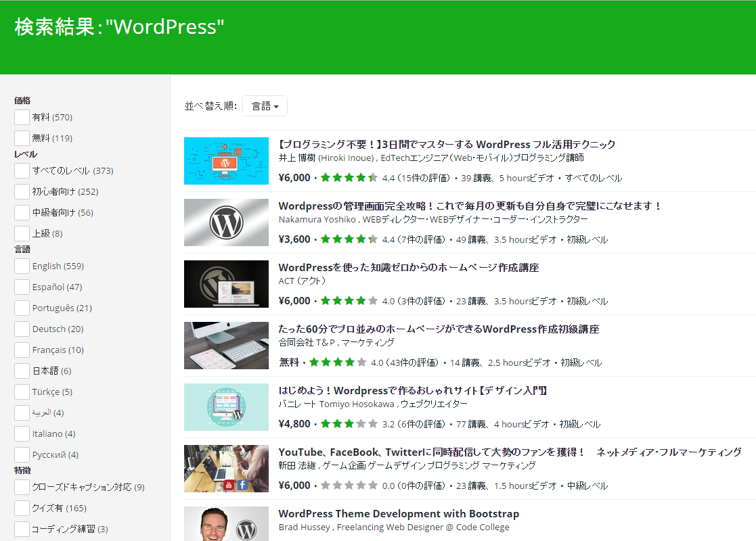Click the star rating of the 無料 course

coord(338,362)
